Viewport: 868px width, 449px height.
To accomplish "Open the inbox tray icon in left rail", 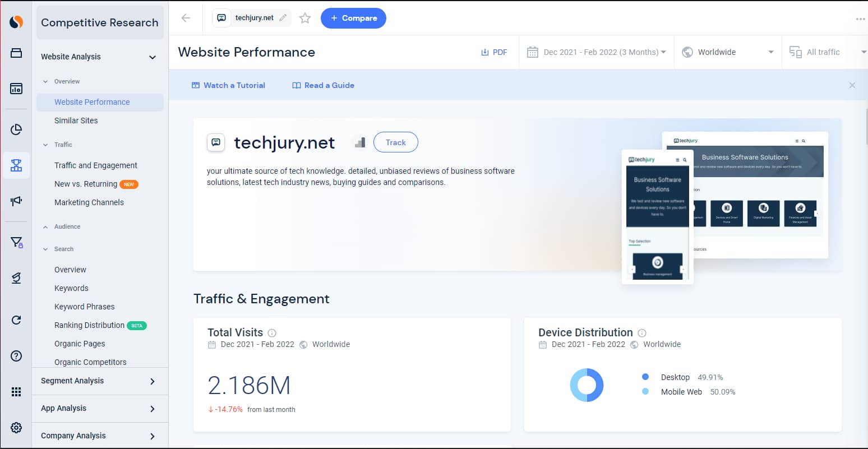I will [x=16, y=53].
